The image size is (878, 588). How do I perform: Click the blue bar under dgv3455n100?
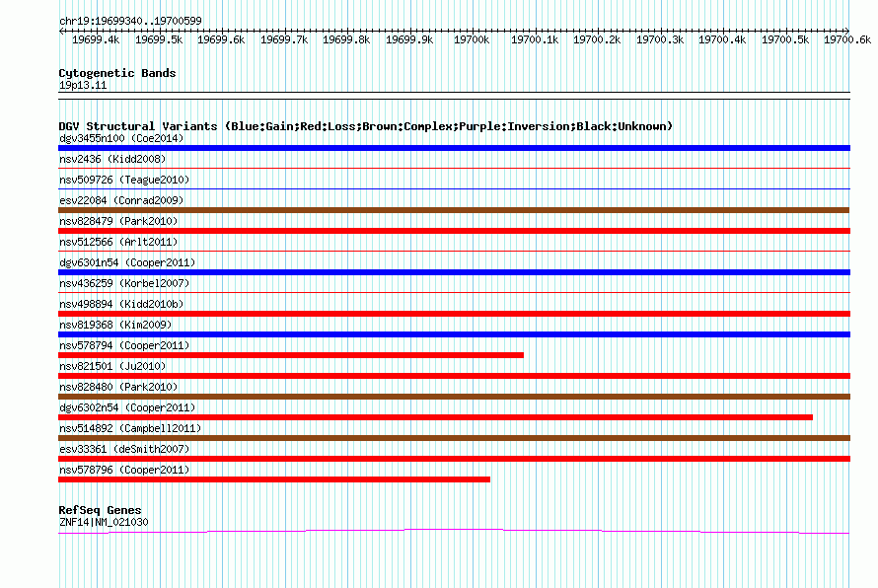pyautogui.click(x=454, y=148)
